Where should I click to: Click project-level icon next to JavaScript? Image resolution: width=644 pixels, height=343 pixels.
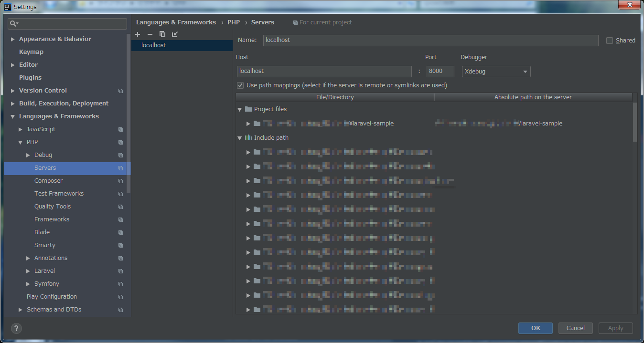click(120, 129)
